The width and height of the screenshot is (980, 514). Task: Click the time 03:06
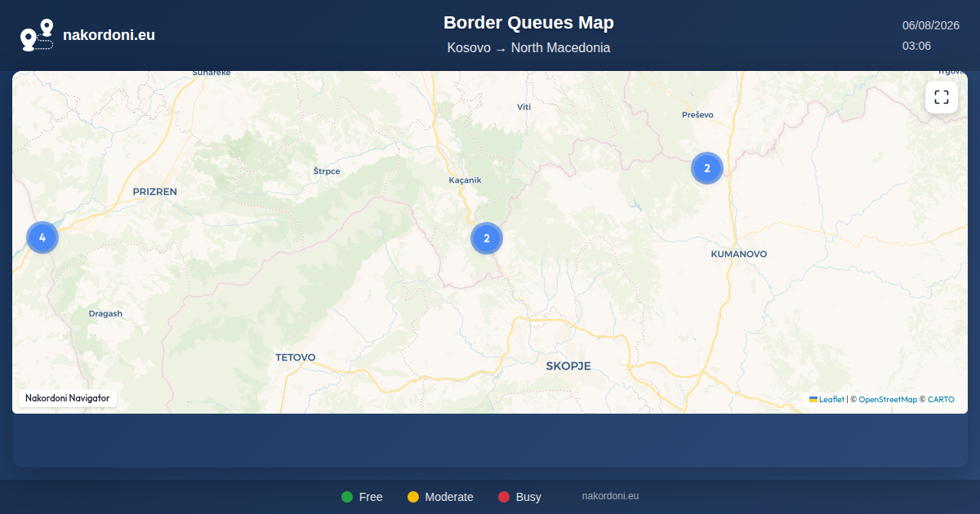916,46
